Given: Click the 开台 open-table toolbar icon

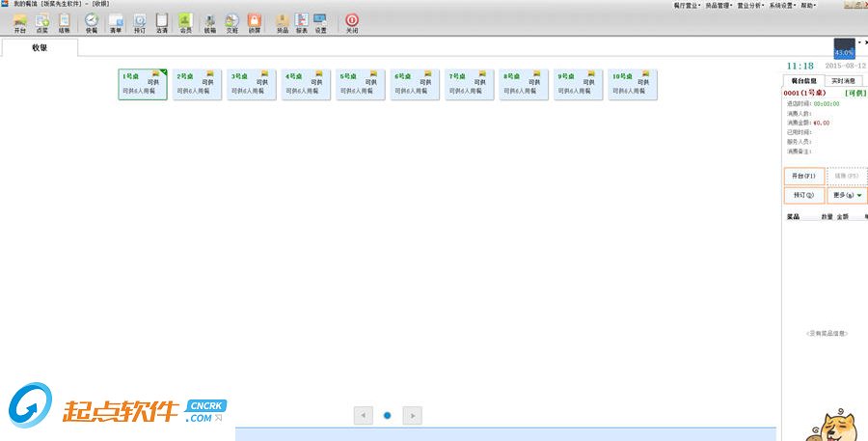Looking at the screenshot, I should [x=20, y=23].
